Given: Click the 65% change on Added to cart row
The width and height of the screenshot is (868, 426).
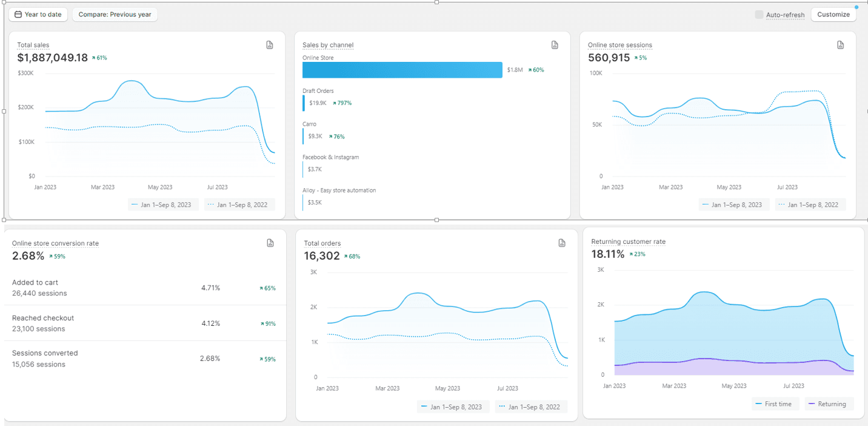Looking at the screenshot, I should pyautogui.click(x=267, y=288).
